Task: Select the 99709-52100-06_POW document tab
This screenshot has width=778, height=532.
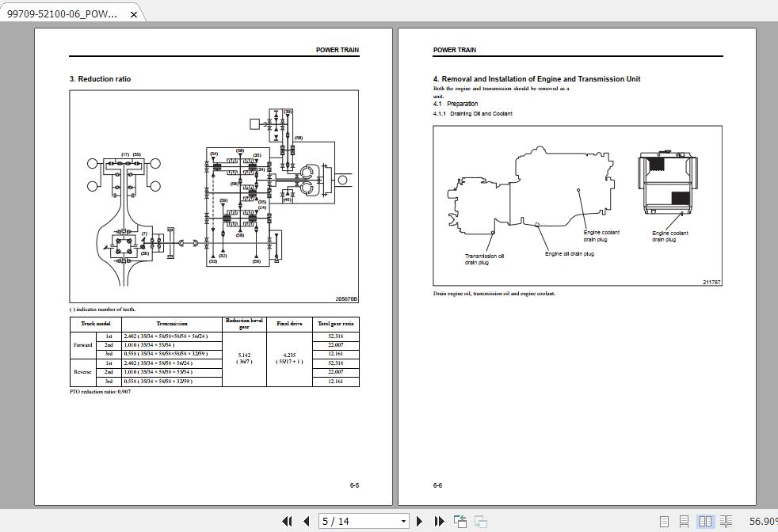Action: tap(63, 13)
